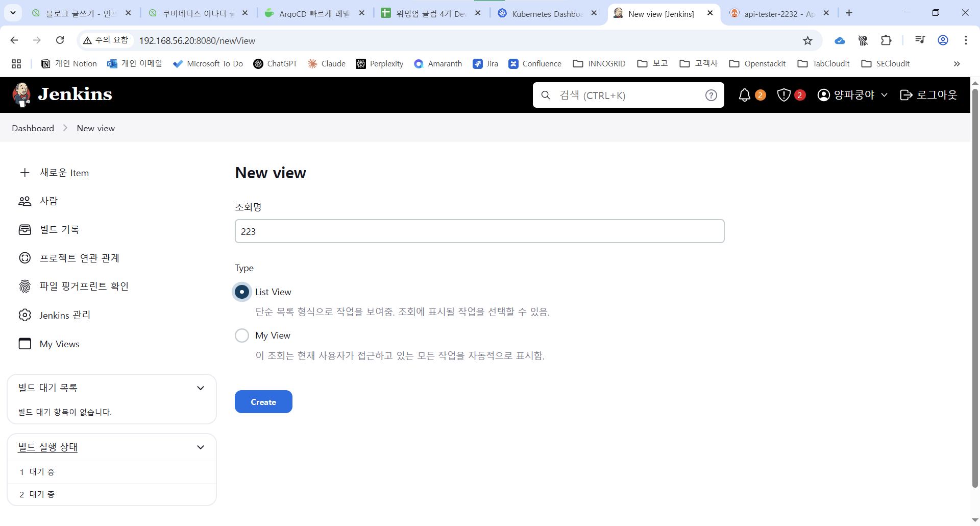Click the 검색 search input field
This screenshot has height=526, width=980.
[629, 95]
